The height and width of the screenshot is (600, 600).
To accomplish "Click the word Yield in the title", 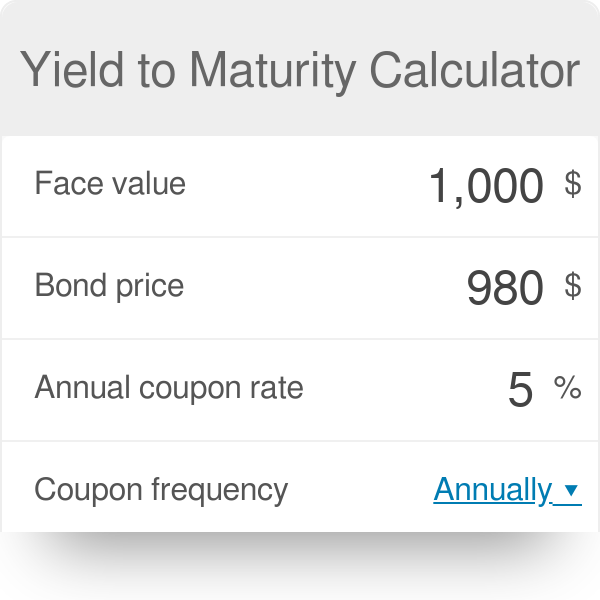I will pos(62,70).
